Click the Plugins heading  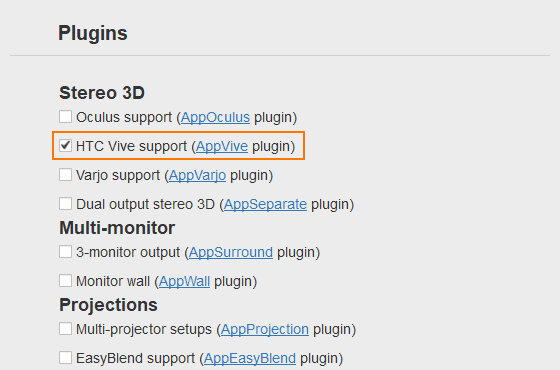[93, 33]
